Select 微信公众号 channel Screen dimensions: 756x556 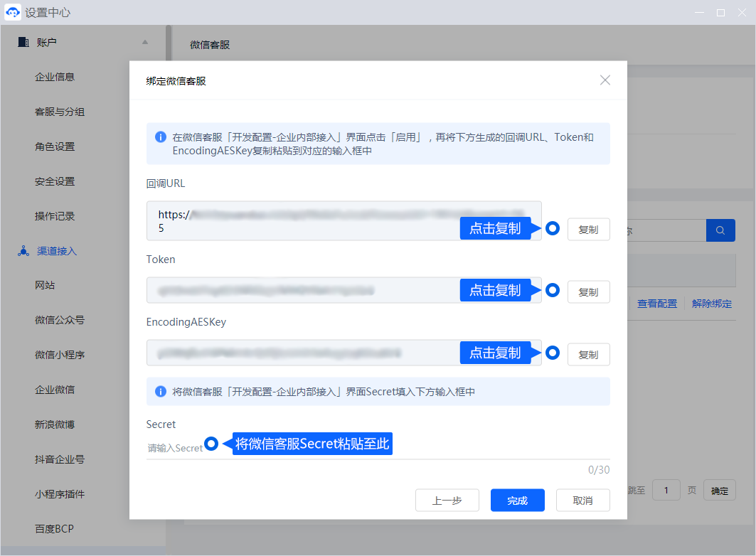[60, 320]
